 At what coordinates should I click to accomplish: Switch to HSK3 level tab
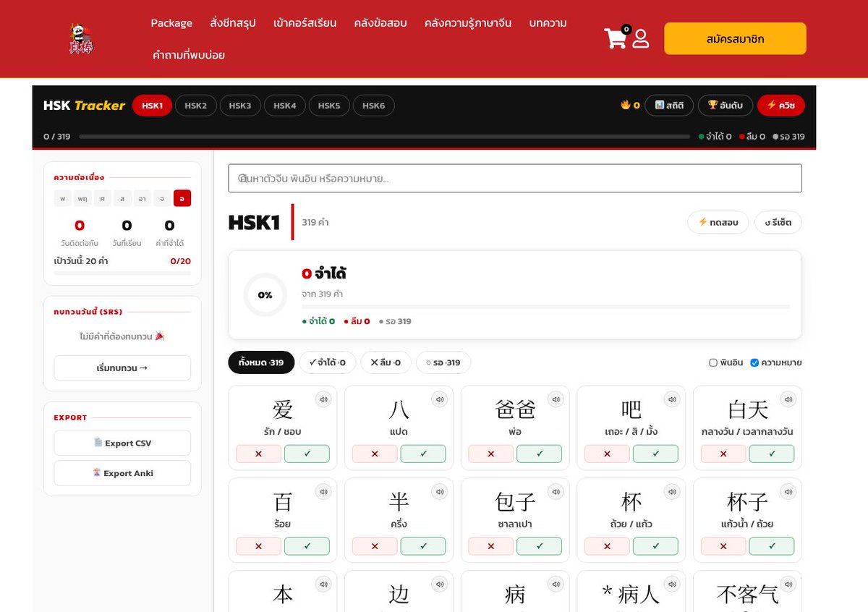coord(240,106)
